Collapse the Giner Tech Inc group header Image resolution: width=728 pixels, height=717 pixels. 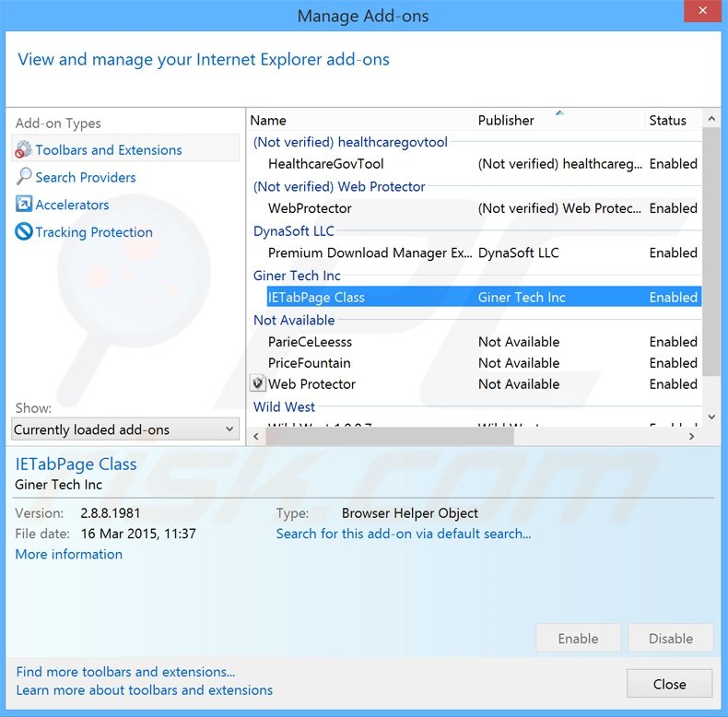tap(297, 276)
